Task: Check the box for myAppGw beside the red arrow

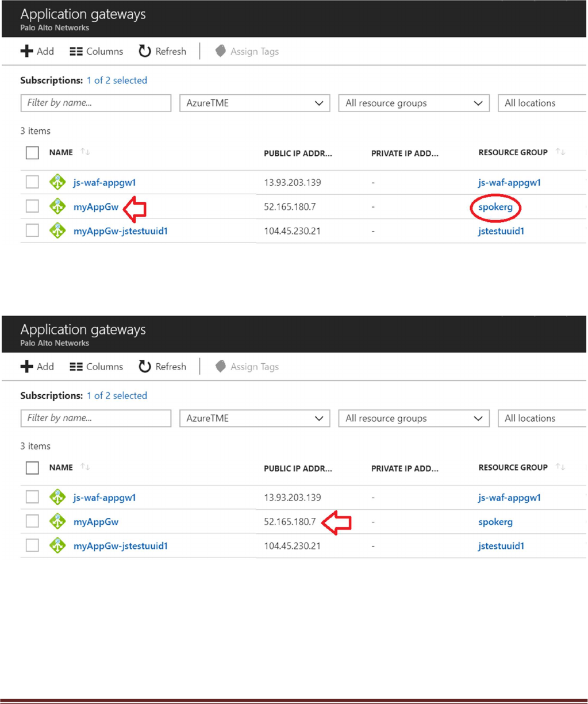Action: 32,206
